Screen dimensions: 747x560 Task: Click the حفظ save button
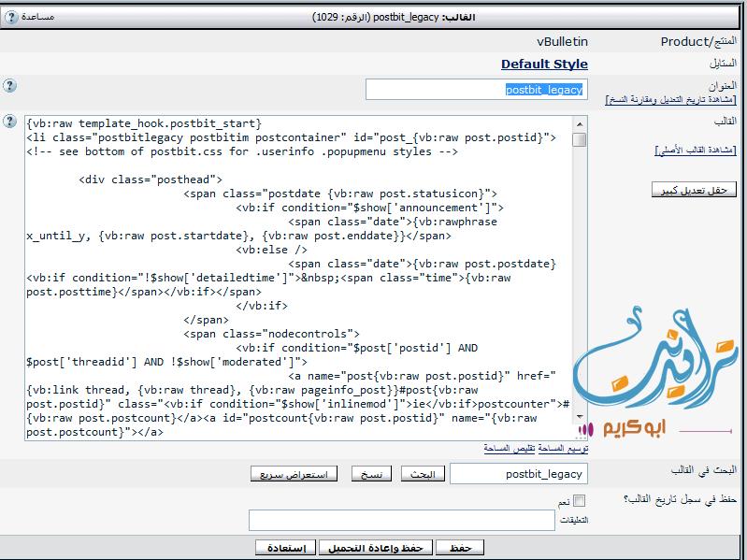460,547
